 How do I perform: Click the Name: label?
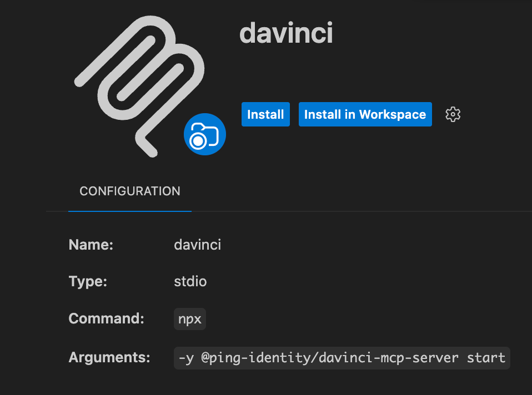tap(91, 245)
